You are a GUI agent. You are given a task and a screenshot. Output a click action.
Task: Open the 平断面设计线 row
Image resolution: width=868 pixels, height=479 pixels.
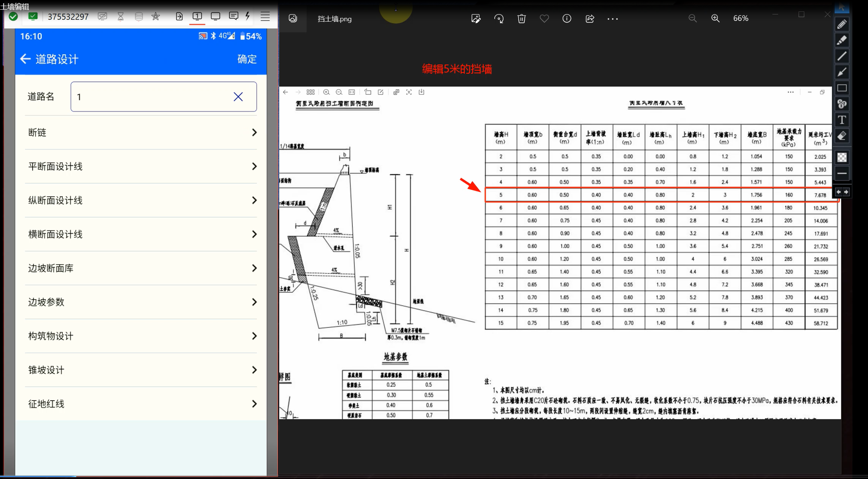[x=141, y=167]
